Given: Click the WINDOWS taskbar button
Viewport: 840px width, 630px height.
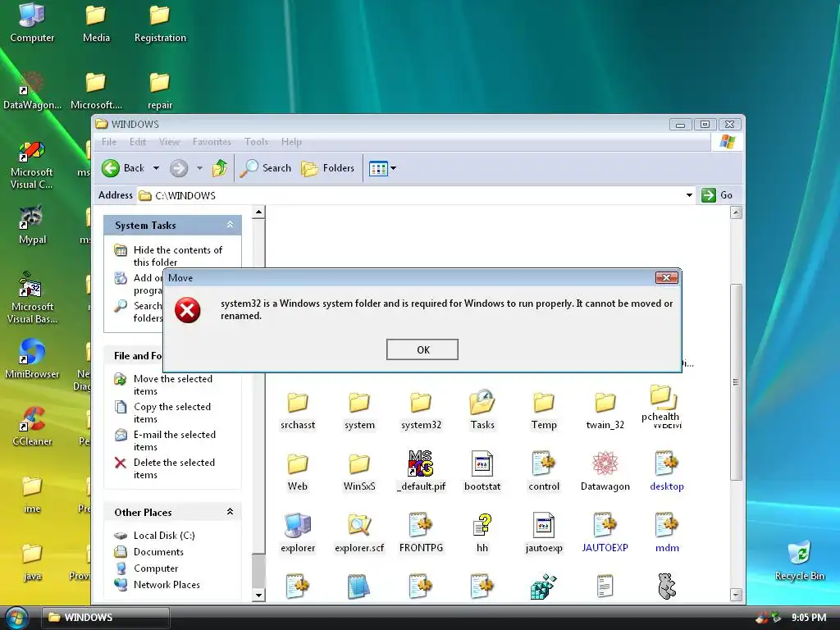Looking at the screenshot, I should pos(106,617).
